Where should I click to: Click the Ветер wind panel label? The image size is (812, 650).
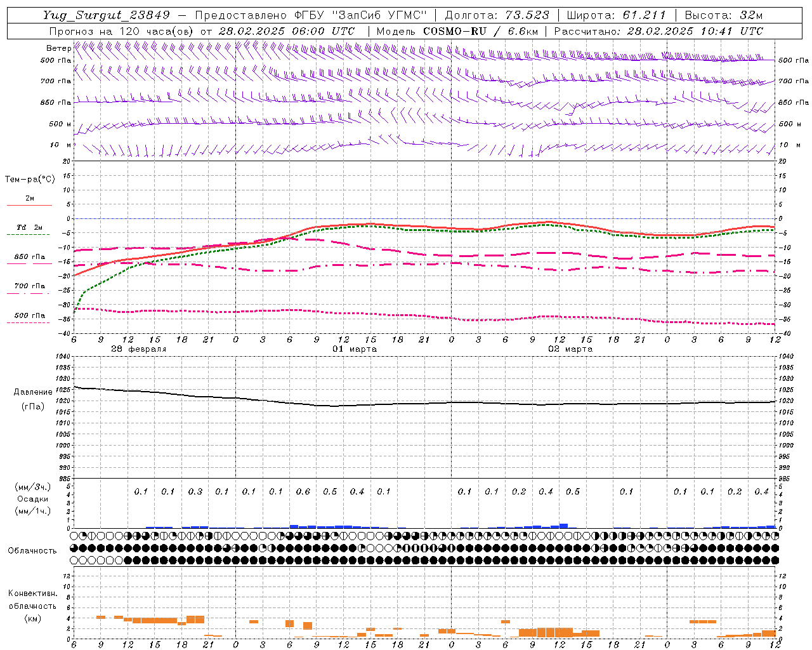58,48
